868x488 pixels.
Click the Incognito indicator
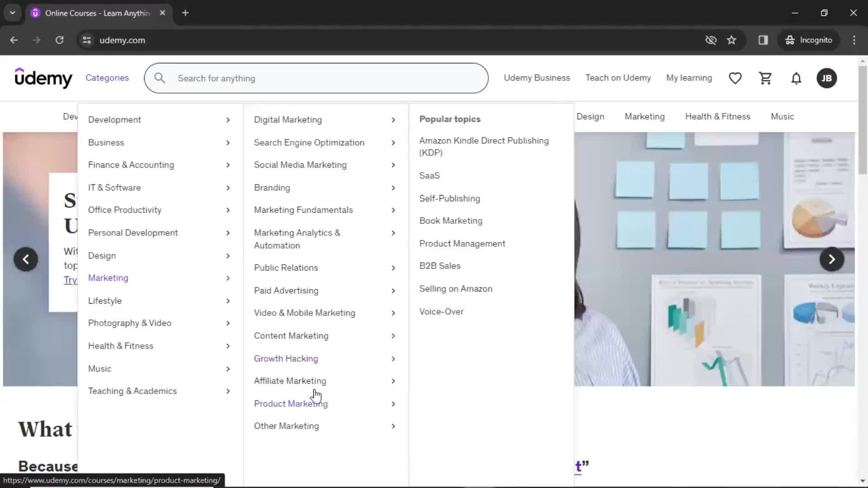click(x=809, y=40)
